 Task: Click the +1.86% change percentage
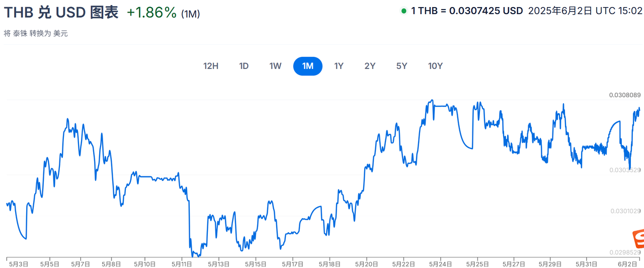152,13
